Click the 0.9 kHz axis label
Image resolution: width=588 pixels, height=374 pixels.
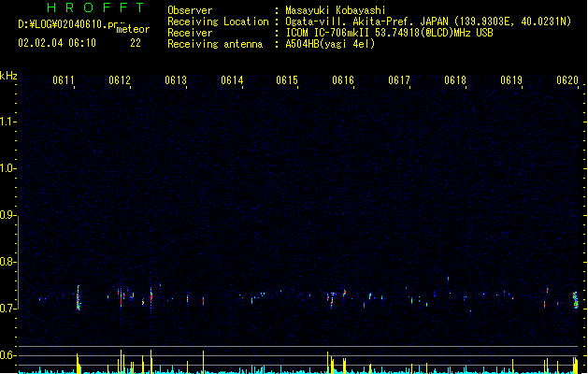[7, 214]
